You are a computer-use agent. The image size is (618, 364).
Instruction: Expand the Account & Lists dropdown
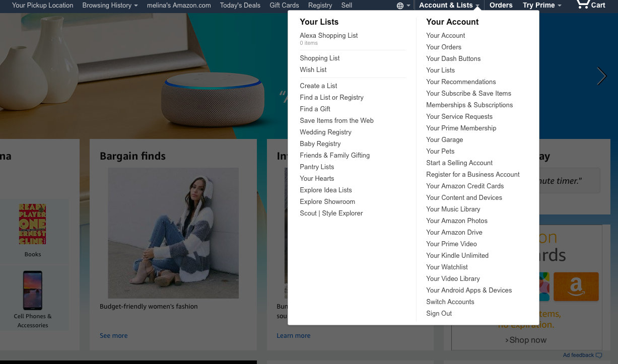point(449,5)
